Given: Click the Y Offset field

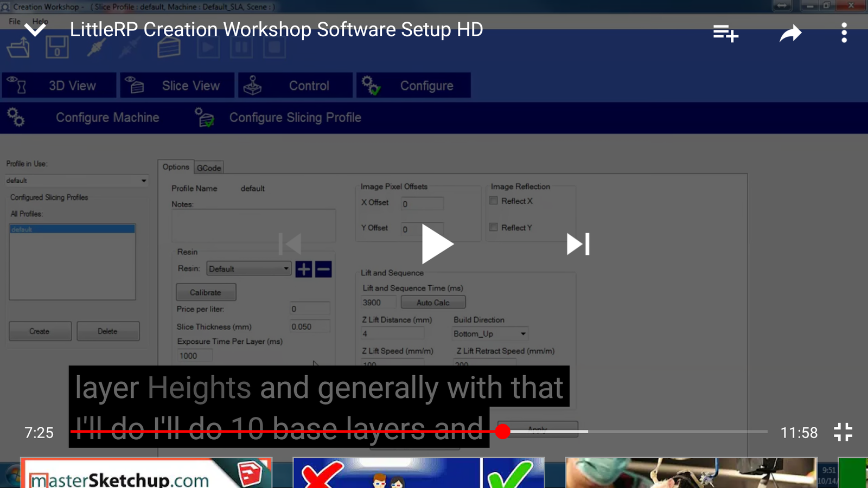Looking at the screenshot, I should (422, 229).
